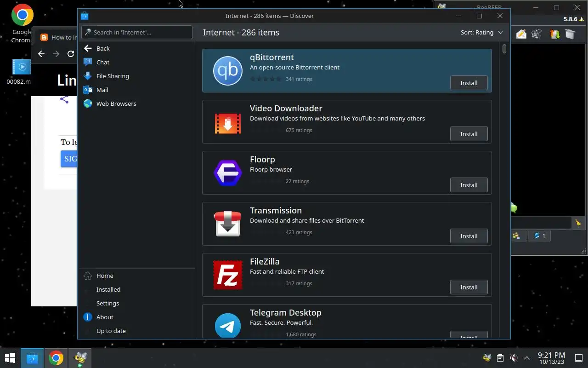Click the 675 ratings text
The height and width of the screenshot is (368, 588).
pos(299,130)
